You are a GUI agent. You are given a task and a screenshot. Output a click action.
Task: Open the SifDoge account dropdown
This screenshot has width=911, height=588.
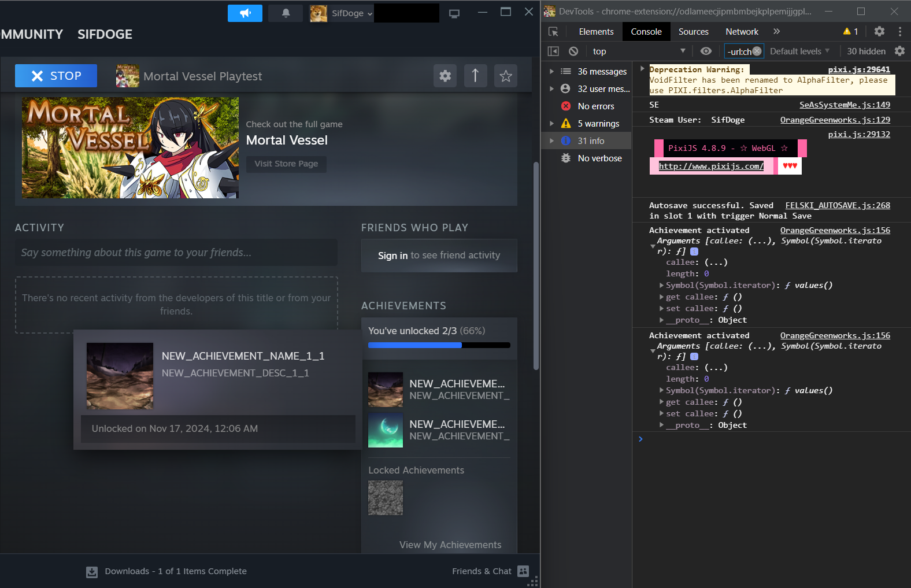click(351, 13)
